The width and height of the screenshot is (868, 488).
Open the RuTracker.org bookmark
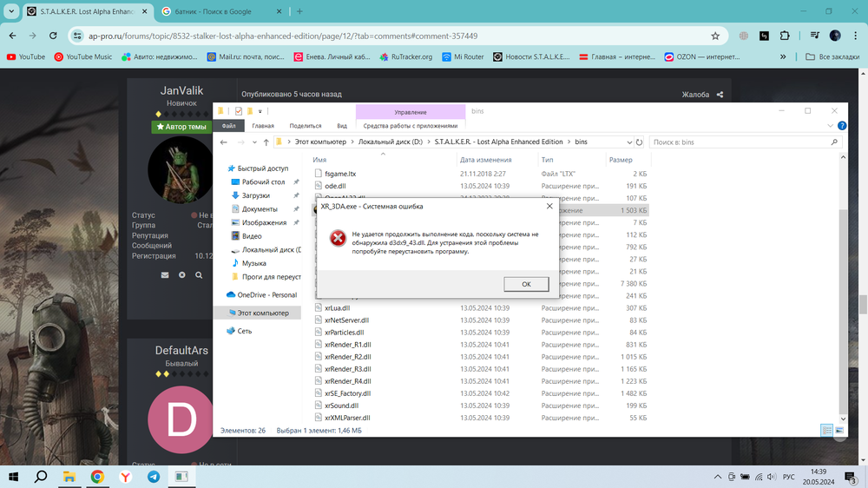(x=404, y=57)
